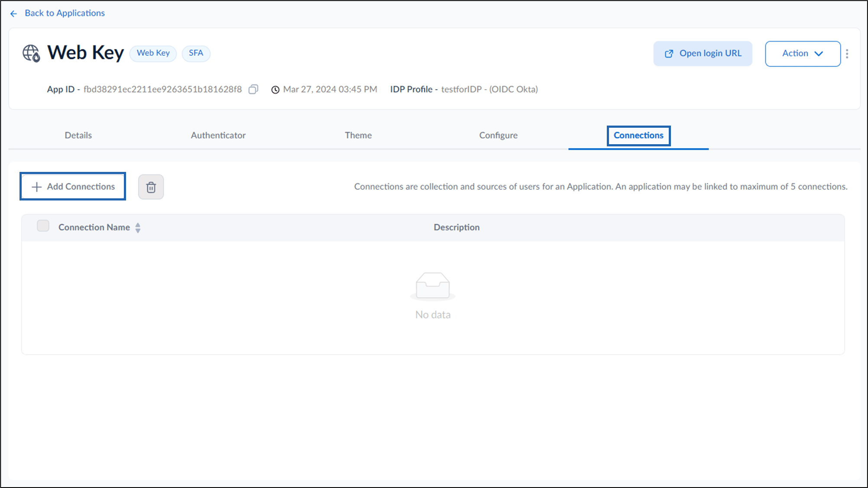Click the Connection Name sort arrows

click(x=138, y=228)
